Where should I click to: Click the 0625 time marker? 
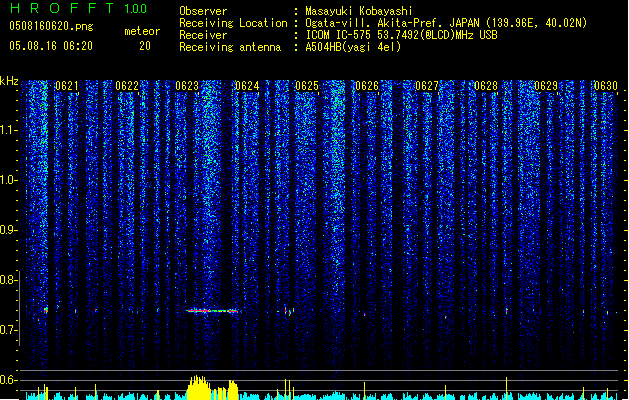pyautogui.click(x=307, y=86)
